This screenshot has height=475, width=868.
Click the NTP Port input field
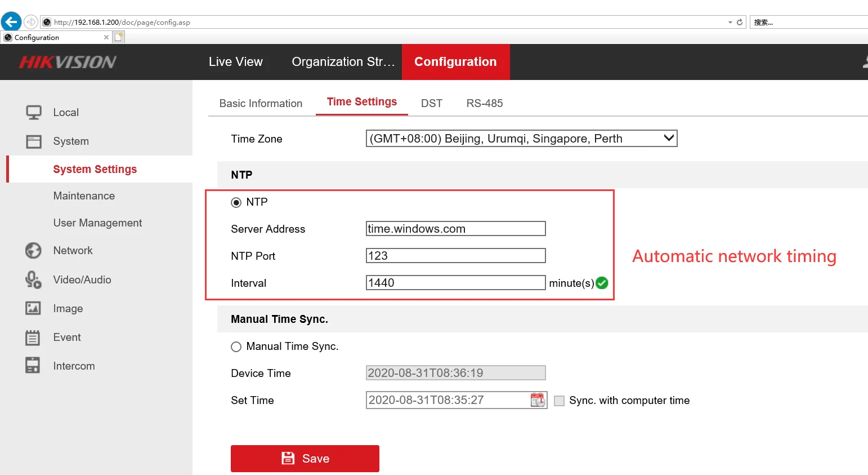click(456, 256)
